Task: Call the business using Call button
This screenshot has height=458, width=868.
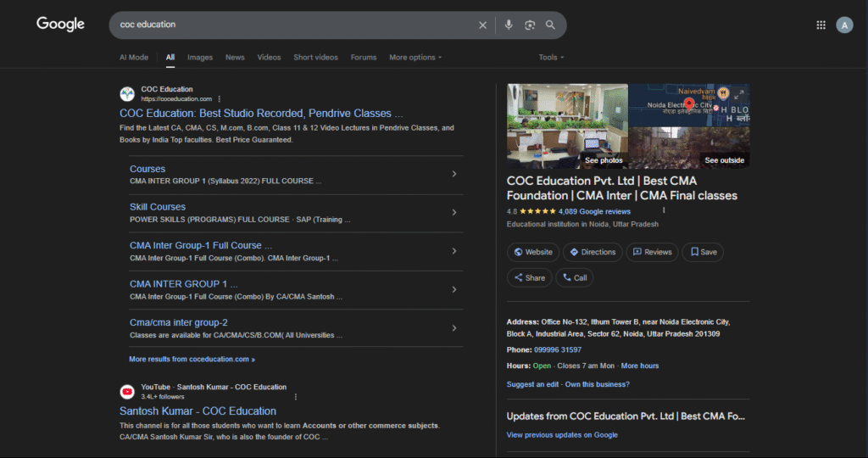Action: pyautogui.click(x=575, y=277)
